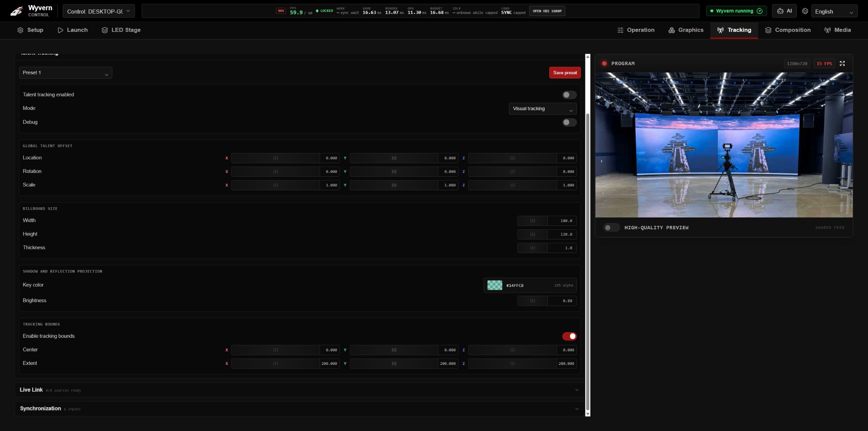Screen dimensions: 868x431
Task: Click the red Program recording dot
Action: tap(604, 64)
